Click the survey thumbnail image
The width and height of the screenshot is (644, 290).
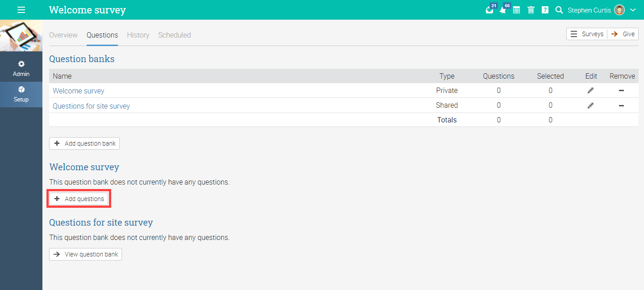pos(21,35)
